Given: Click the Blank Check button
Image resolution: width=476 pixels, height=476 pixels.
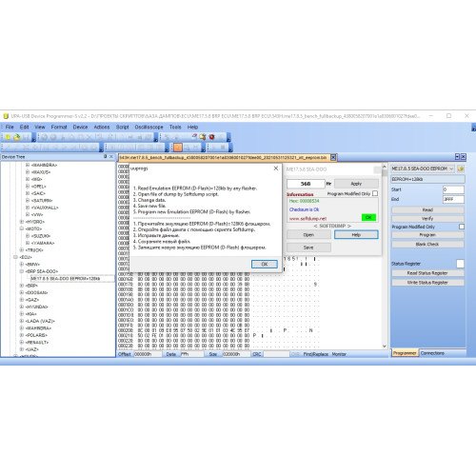Looking at the screenshot, I should tap(427, 244).
